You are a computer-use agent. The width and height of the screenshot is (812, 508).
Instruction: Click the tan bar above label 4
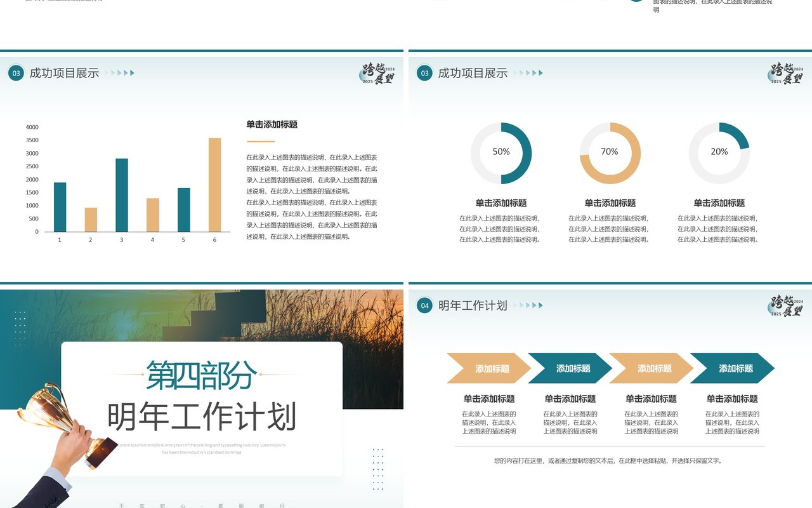[153, 215]
